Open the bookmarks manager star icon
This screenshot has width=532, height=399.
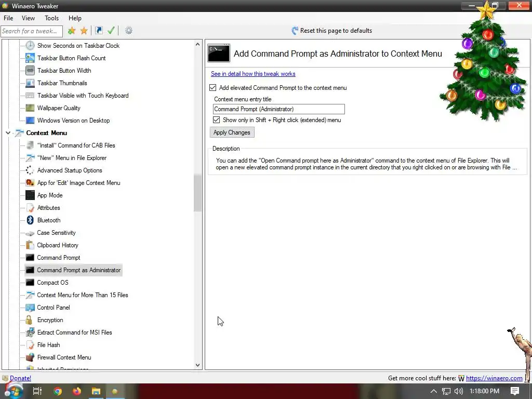pyautogui.click(x=84, y=31)
